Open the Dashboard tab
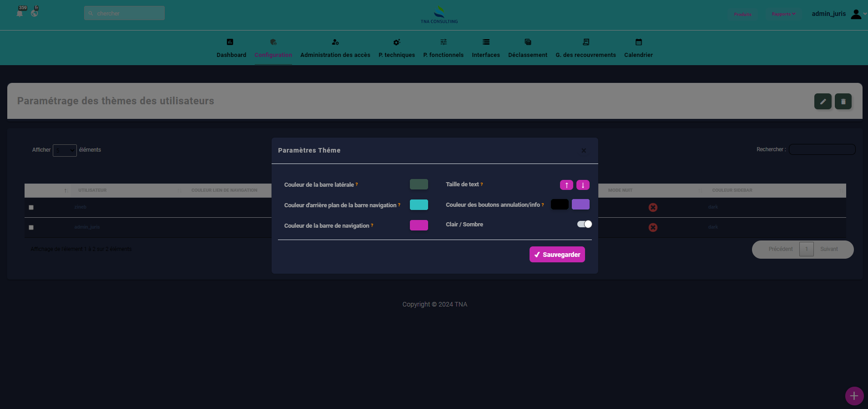Screen dimensions: 868x409 (231, 48)
